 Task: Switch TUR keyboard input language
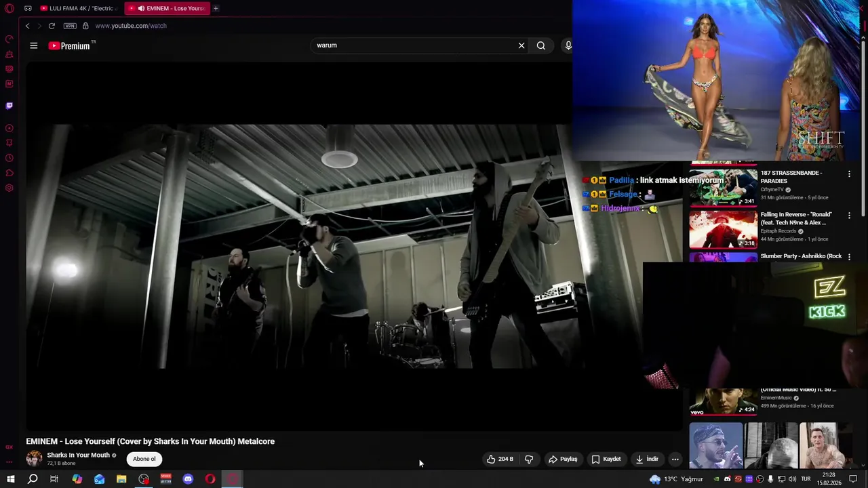tap(806, 479)
